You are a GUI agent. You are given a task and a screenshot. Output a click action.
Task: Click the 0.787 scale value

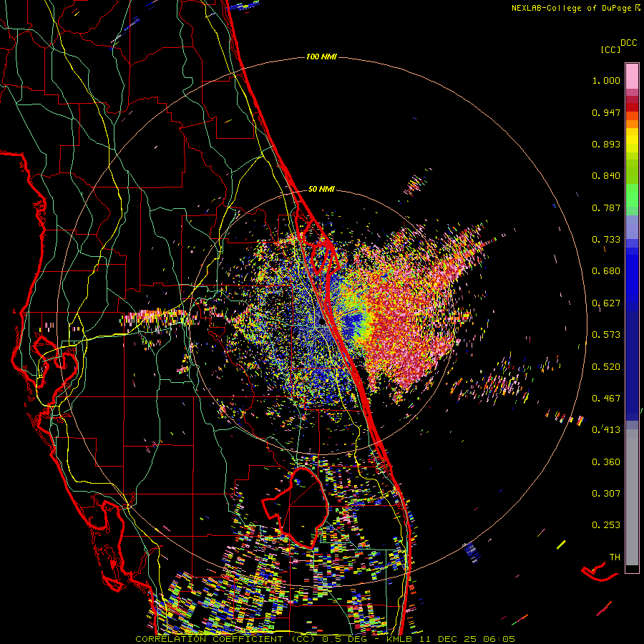click(606, 208)
